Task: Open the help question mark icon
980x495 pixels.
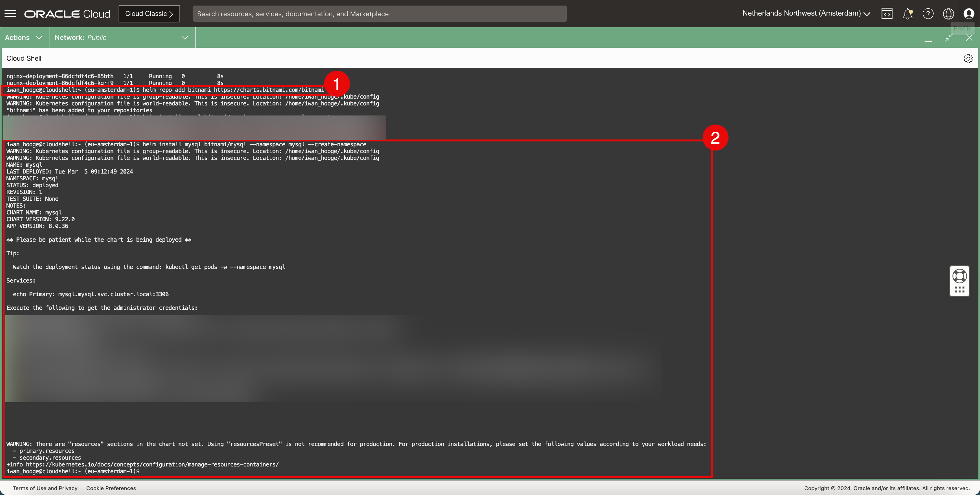Action: 928,14
